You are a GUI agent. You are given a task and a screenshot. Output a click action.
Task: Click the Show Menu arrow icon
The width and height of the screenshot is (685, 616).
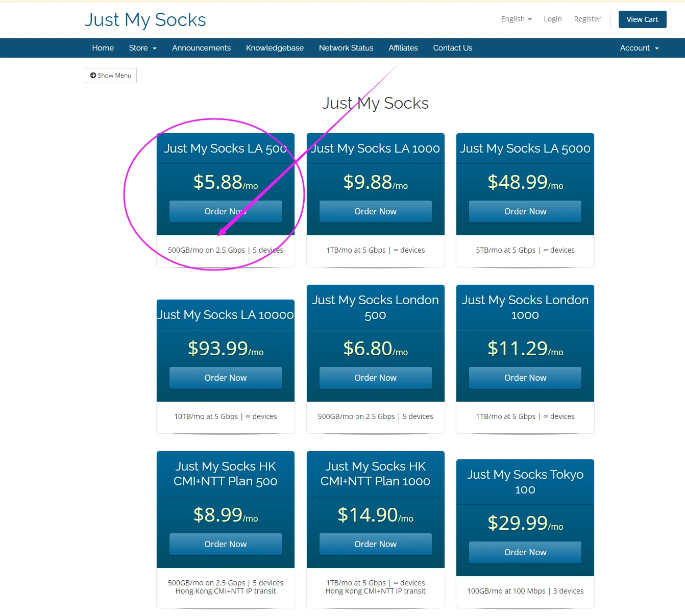click(x=93, y=76)
